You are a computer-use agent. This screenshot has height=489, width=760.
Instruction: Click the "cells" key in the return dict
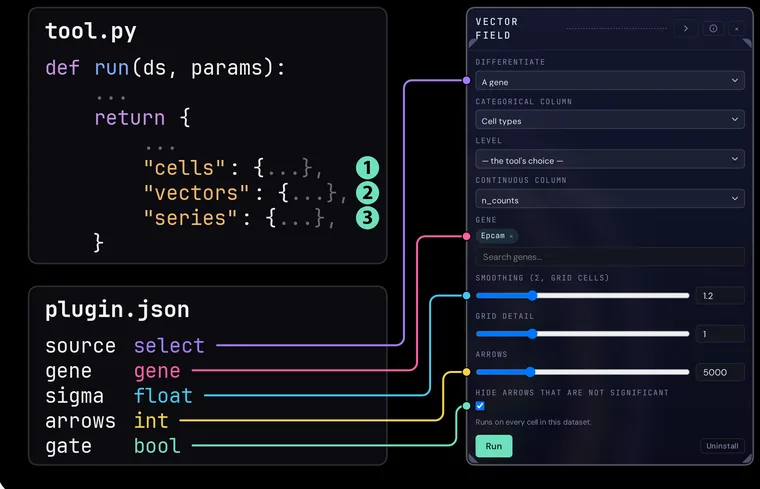[185, 168]
